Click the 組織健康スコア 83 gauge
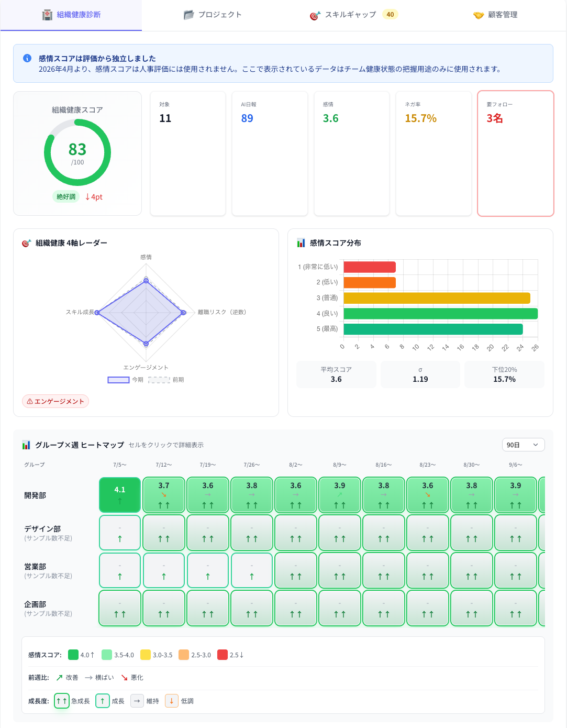 coord(77,152)
